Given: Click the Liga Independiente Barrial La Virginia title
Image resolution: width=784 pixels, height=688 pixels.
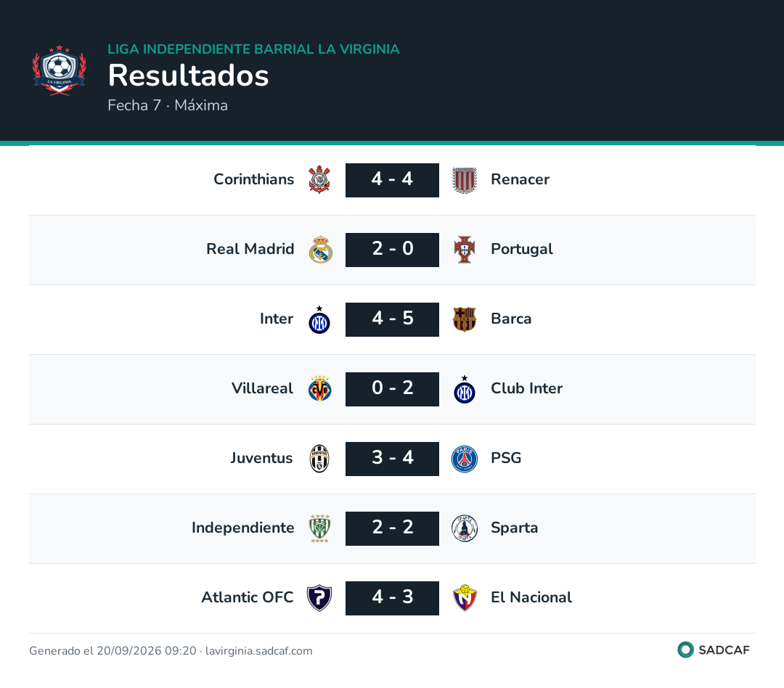Looking at the screenshot, I should click(253, 49).
